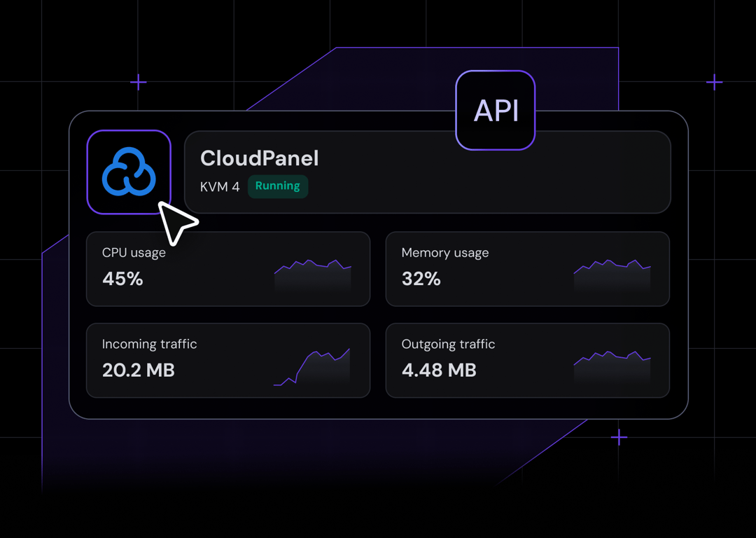The width and height of the screenshot is (756, 538).
Task: Open the Incoming traffic tab
Action: 228,360
